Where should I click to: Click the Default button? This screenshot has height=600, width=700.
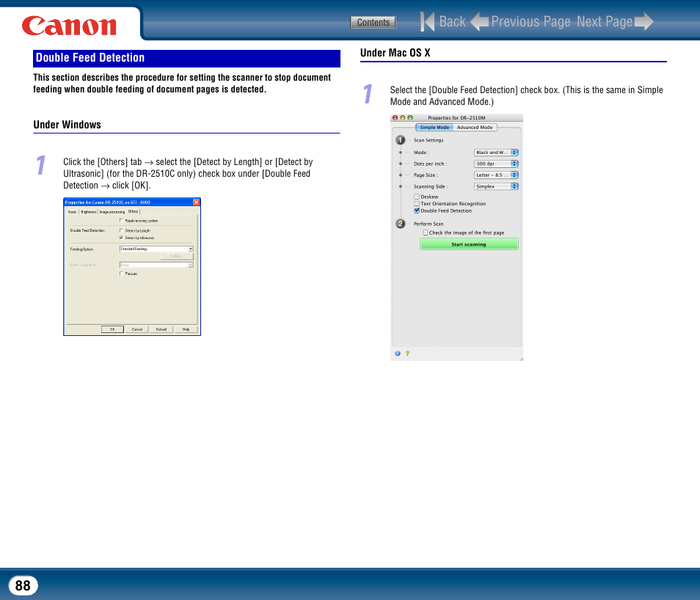[161, 329]
